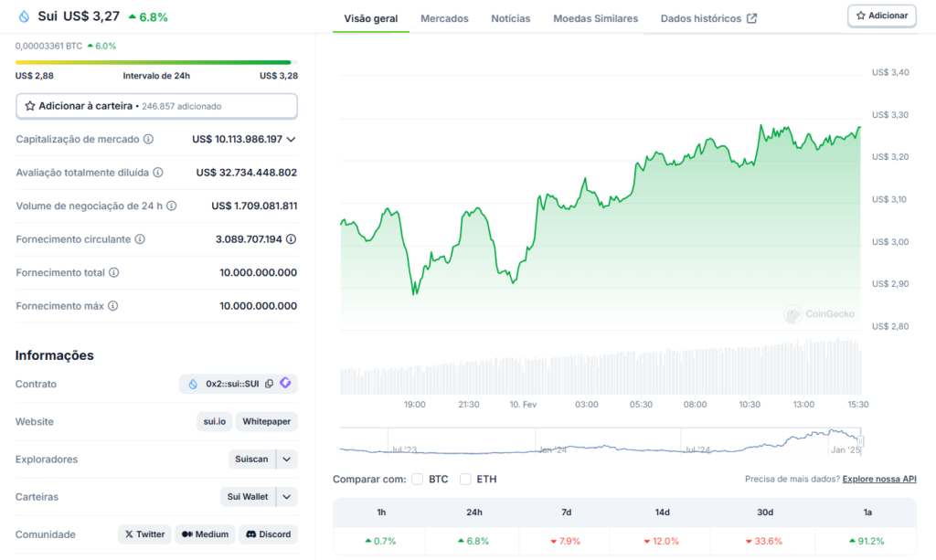Toggle the BTC comparison checkbox
Screen dimensions: 936x560
click(x=417, y=479)
